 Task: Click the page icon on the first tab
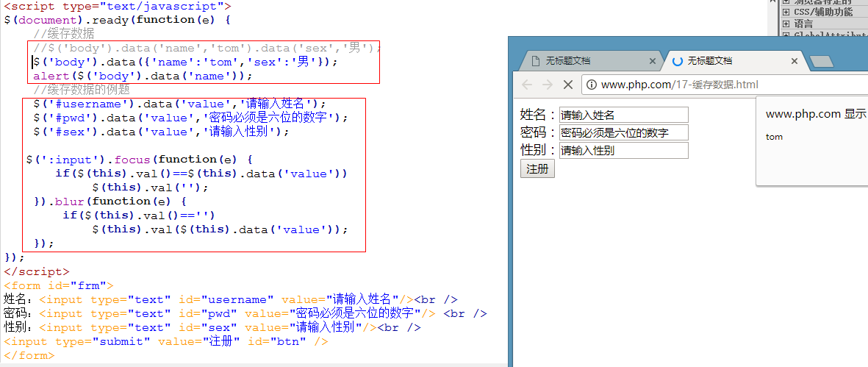(x=536, y=61)
